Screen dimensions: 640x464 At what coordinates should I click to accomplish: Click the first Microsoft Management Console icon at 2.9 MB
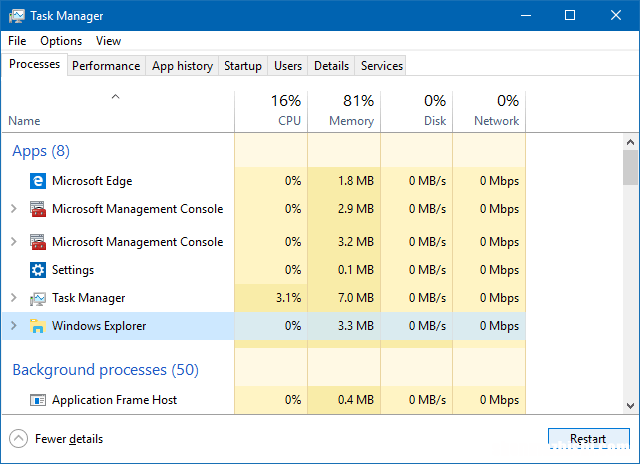(x=38, y=209)
